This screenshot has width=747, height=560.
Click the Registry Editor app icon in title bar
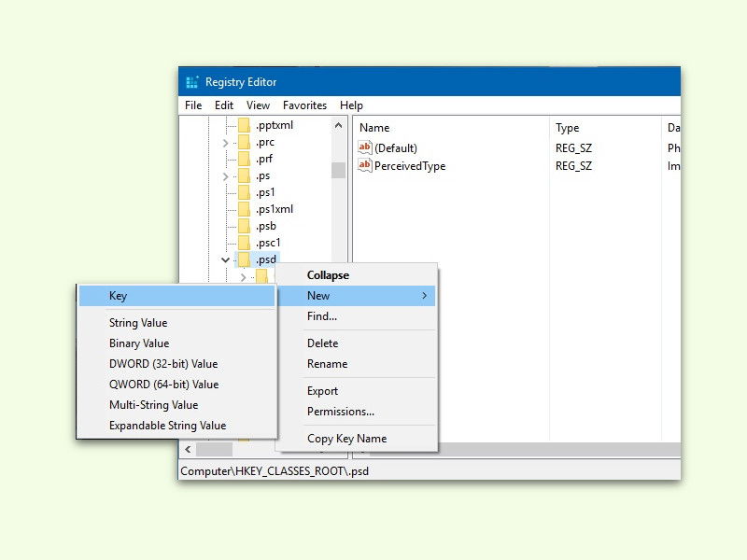(x=192, y=82)
